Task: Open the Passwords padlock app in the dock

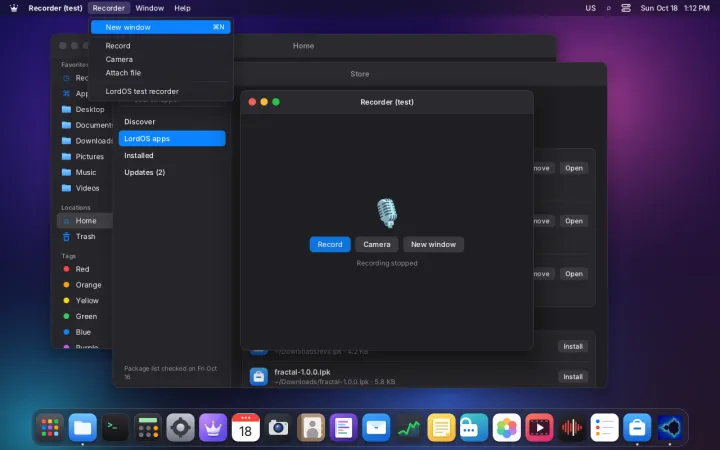Action: pyautogui.click(x=474, y=428)
